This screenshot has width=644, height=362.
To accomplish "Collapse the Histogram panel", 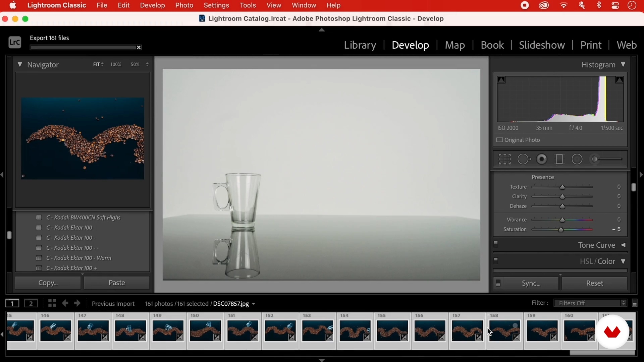I will 623,64.
